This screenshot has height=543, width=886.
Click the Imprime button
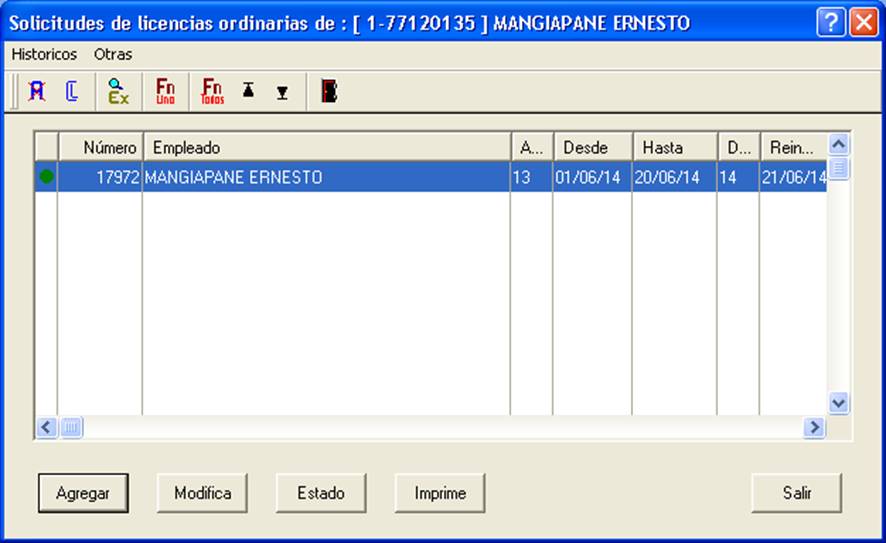pos(440,493)
